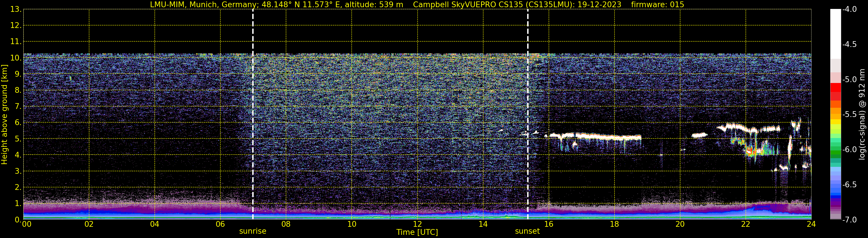Click the 5. tick label on the height axis
868x238 pixels.
18,139
